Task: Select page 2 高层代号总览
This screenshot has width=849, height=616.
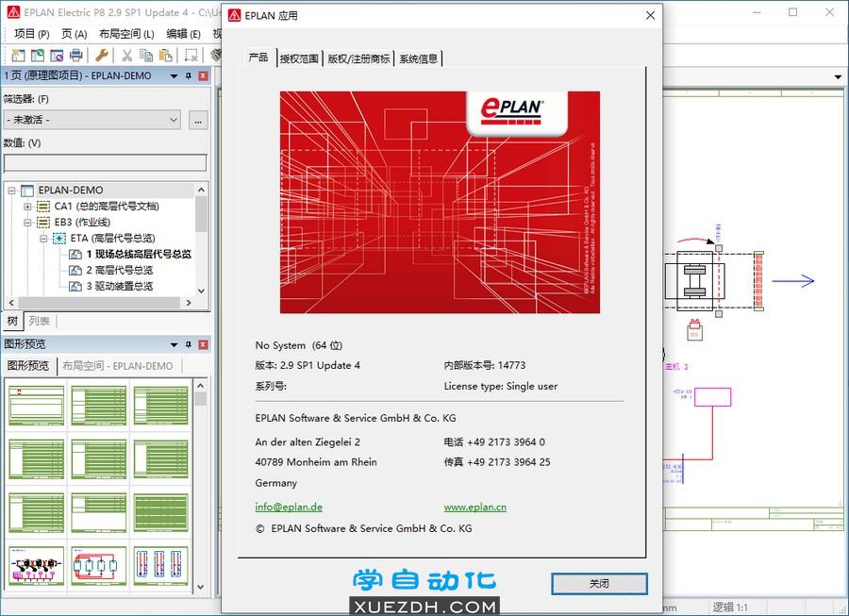Action: click(120, 270)
